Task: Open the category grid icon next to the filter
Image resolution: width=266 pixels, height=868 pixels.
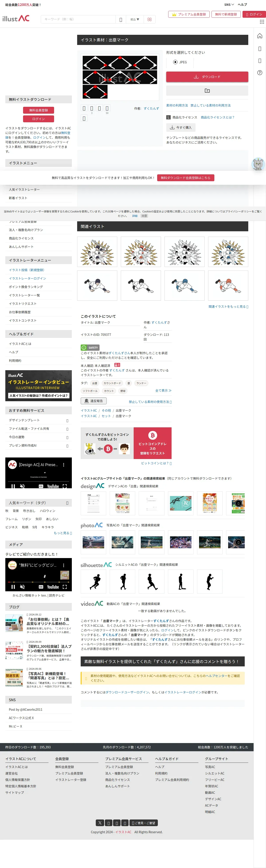Action: [x=149, y=19]
